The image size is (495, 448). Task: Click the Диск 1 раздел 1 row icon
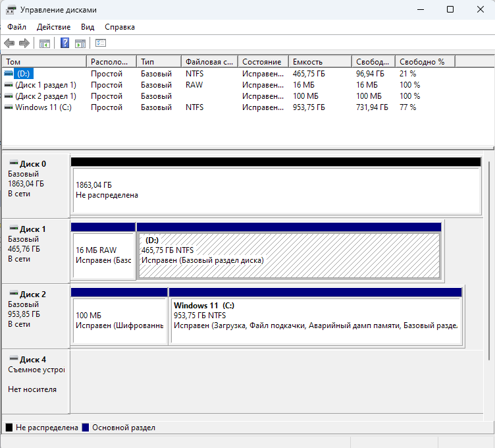(9, 85)
